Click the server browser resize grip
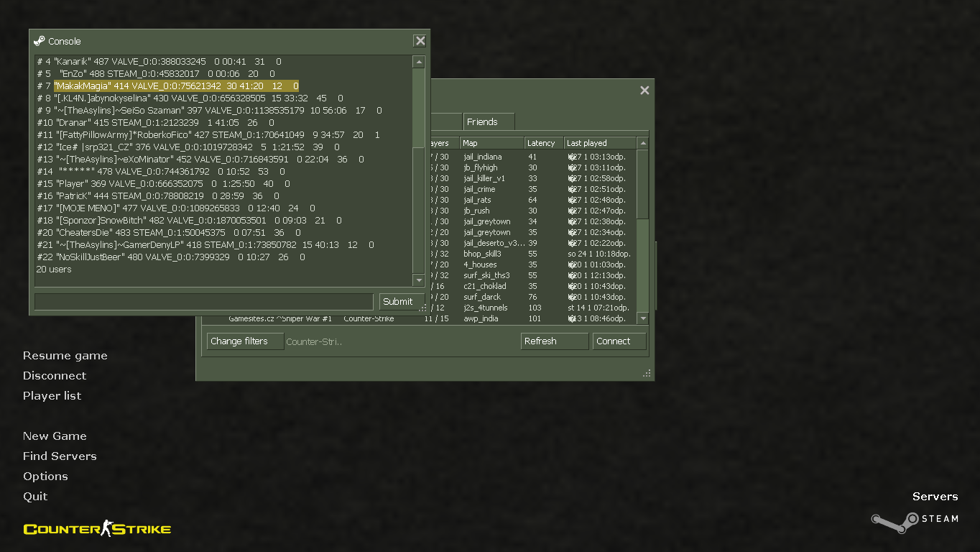980x552 pixels. tap(647, 374)
